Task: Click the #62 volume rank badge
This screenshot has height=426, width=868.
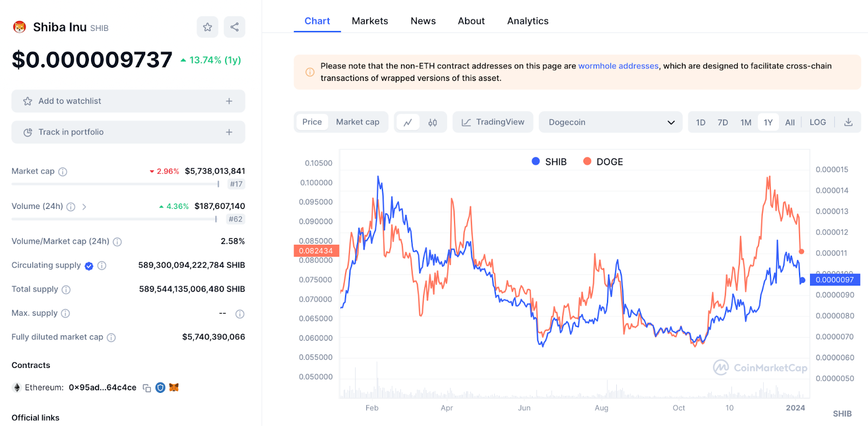Action: (235, 219)
